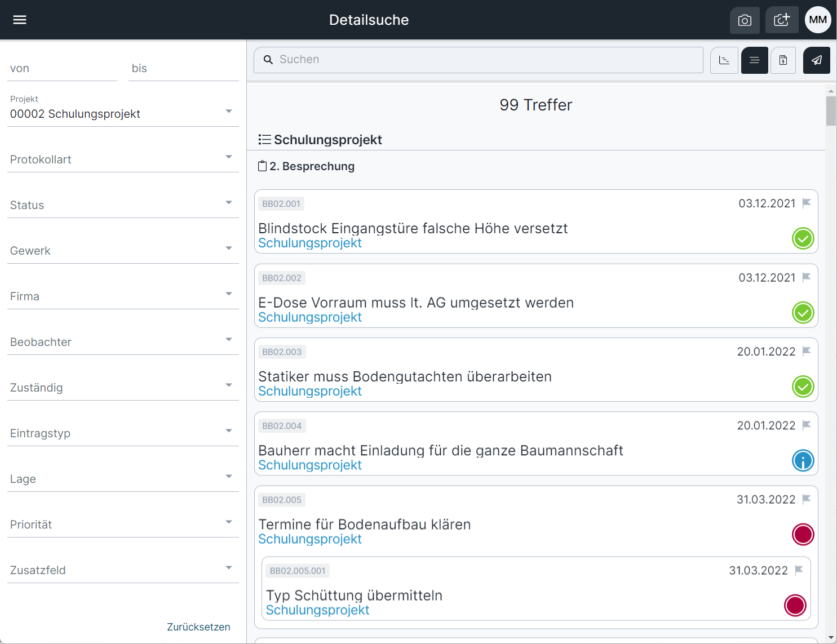Click green check status of Statiker entry
The image size is (837, 644).
coord(803,387)
